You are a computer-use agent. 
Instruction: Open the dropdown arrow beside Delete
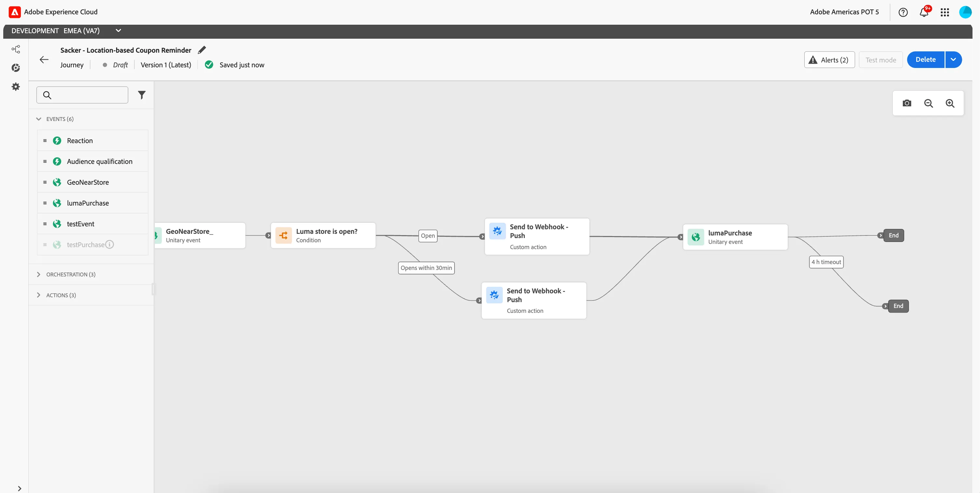point(953,60)
